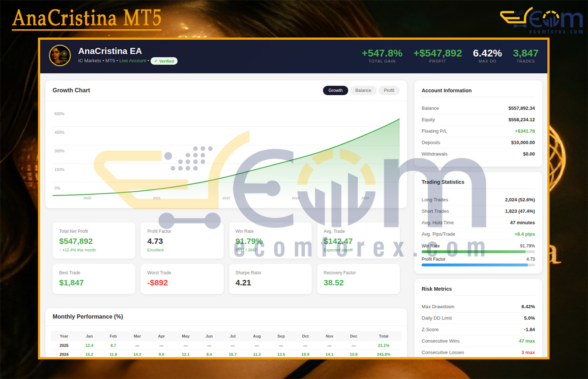Click the Max Drawdown row in Risk Metrics
Image resolution: width=588 pixels, height=379 pixels.
click(x=478, y=307)
